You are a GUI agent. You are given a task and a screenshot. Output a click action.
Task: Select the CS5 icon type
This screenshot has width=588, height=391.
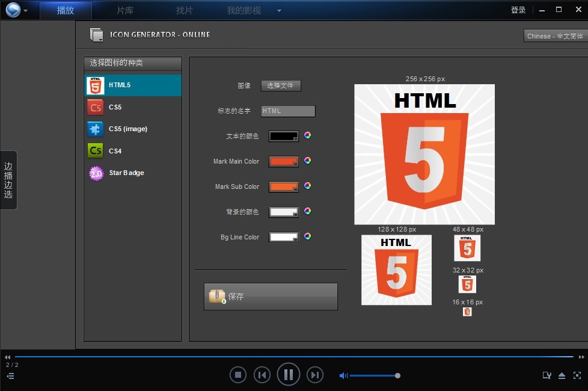tap(133, 107)
